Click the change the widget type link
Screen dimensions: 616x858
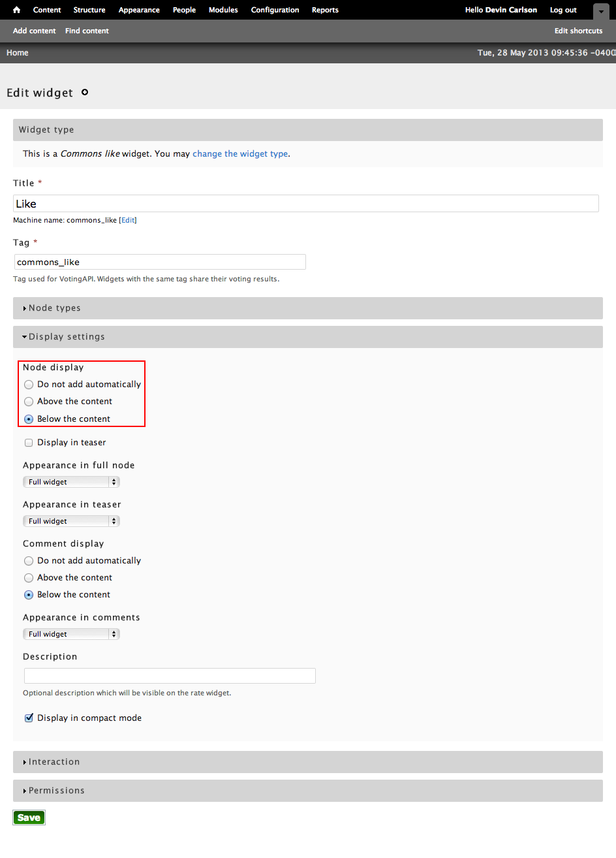[x=240, y=153]
